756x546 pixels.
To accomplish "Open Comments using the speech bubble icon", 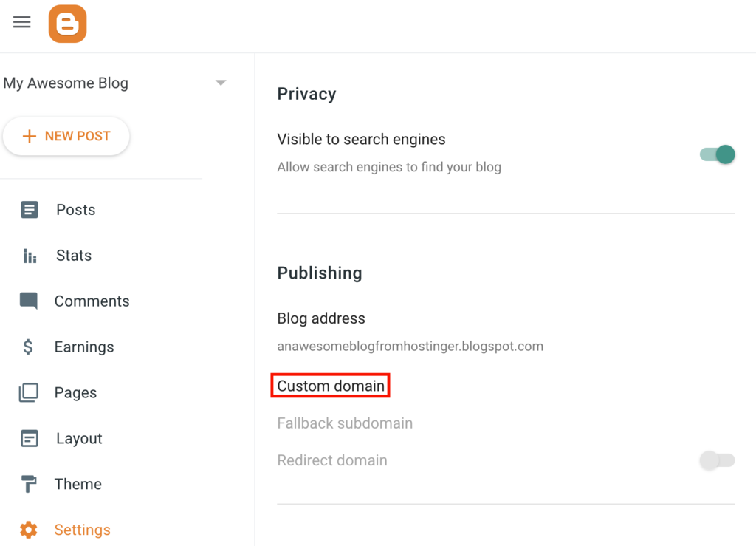I will (x=30, y=301).
